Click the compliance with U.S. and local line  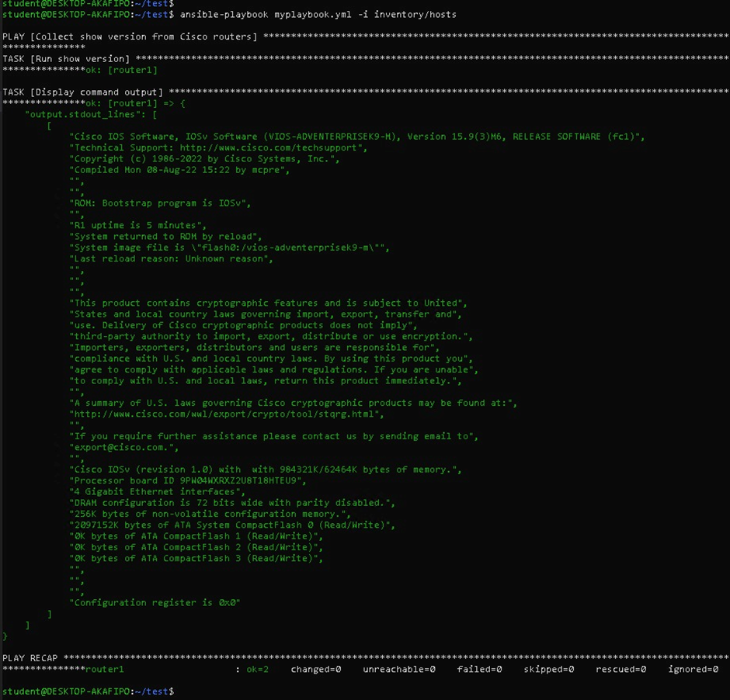point(271,359)
